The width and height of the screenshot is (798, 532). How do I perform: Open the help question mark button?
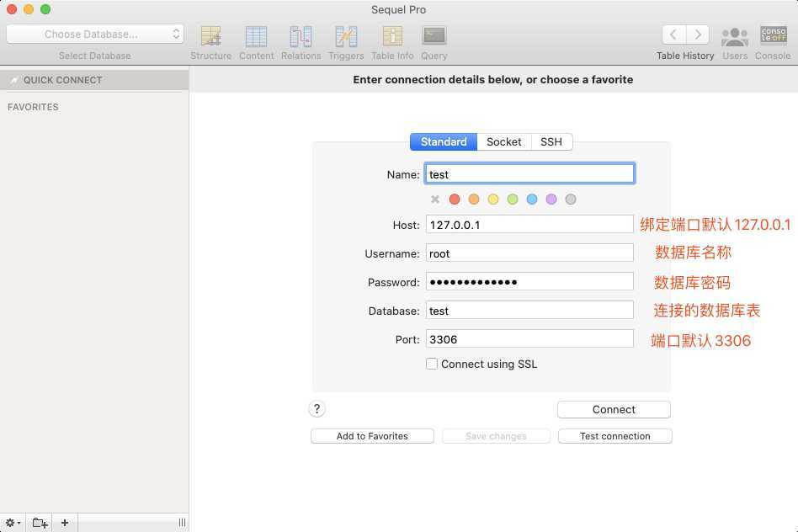[317, 409]
